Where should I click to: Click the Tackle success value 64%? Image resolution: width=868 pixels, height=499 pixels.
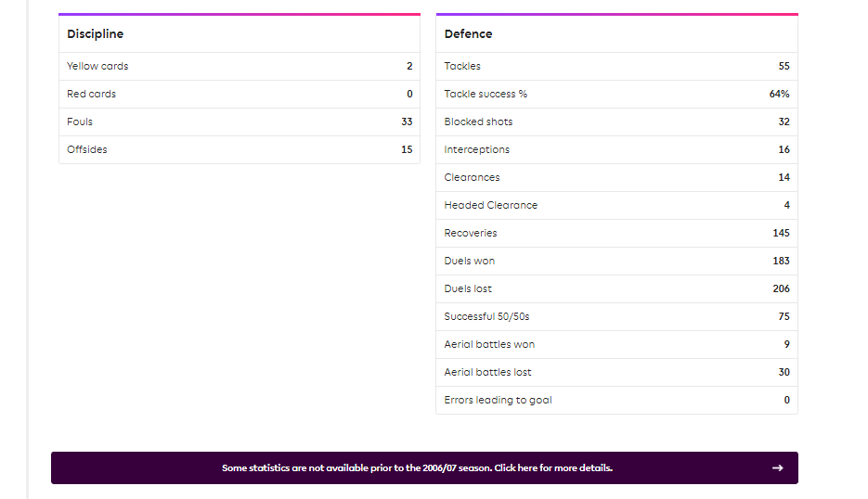click(x=780, y=94)
